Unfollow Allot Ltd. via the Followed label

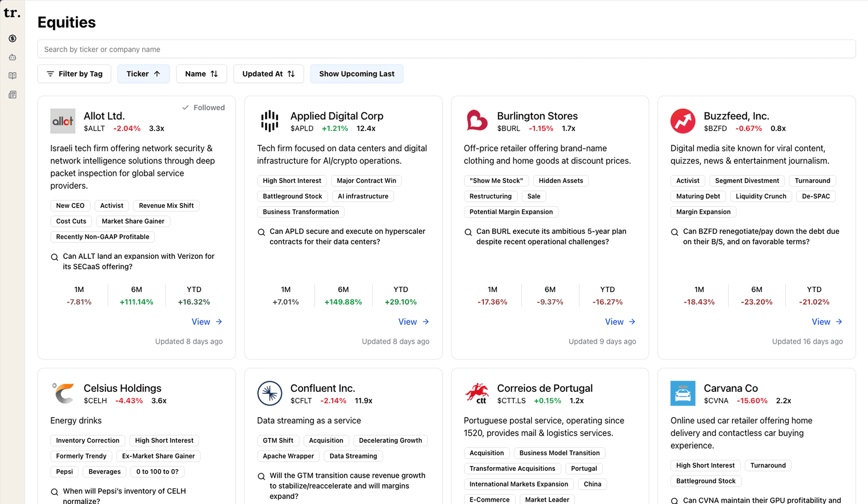coord(209,107)
